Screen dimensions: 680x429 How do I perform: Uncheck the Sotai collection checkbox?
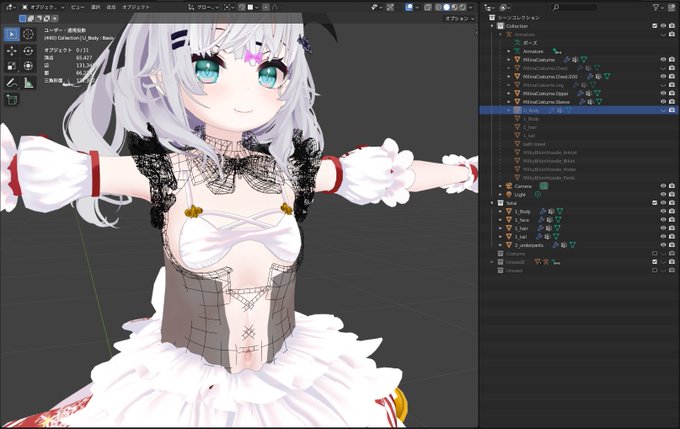(655, 203)
